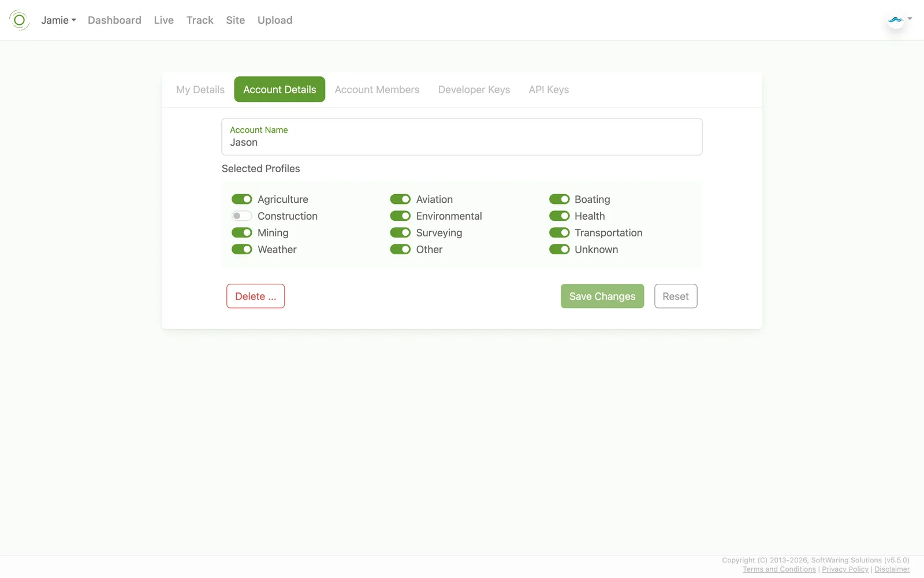The image size is (924, 578).
Task: Click the Reset button
Action: [676, 296]
